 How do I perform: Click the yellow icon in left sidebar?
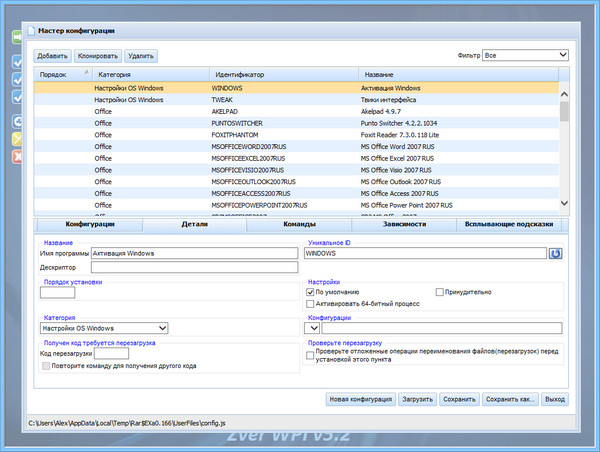click(x=16, y=139)
